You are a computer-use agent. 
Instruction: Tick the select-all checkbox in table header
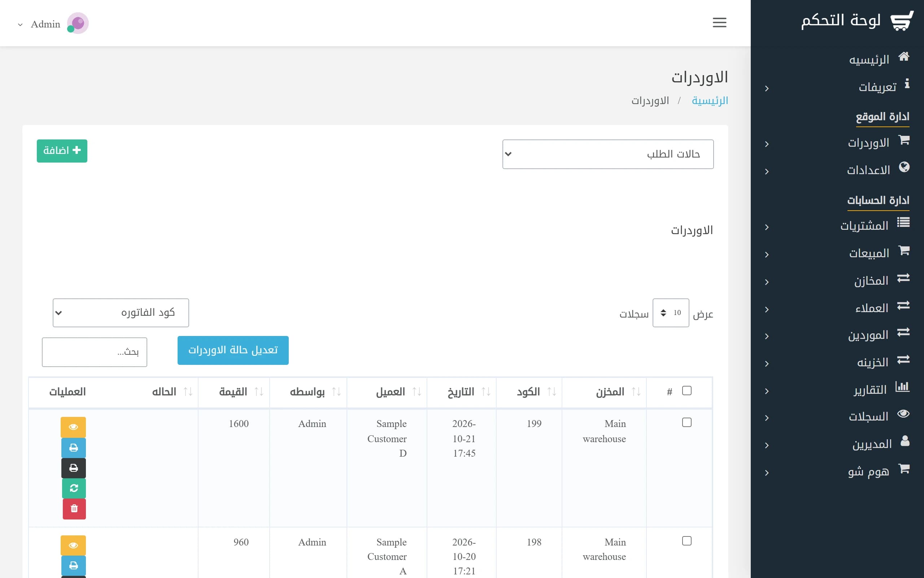click(687, 391)
